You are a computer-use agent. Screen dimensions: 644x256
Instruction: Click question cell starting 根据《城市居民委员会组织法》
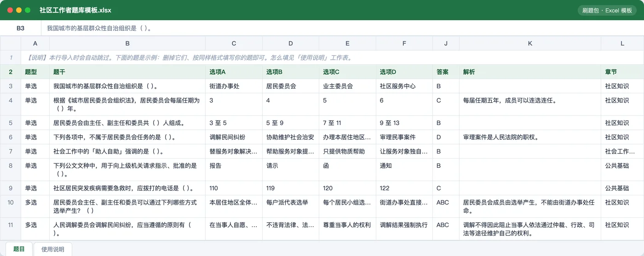click(127, 105)
